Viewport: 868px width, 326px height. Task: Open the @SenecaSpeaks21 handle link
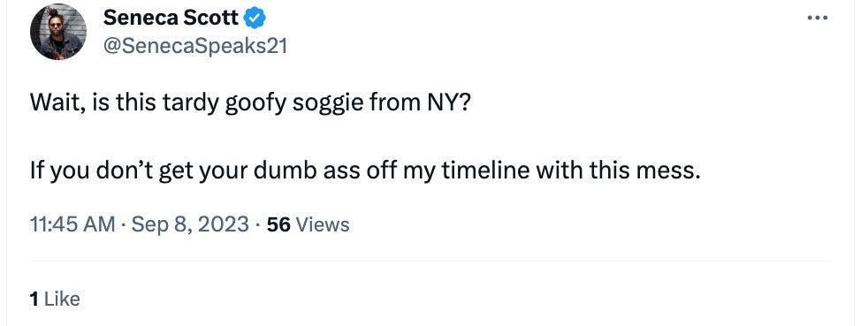click(x=194, y=46)
